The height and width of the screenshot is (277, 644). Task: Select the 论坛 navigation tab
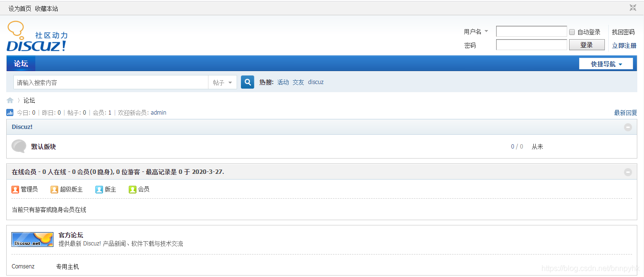tap(21, 64)
